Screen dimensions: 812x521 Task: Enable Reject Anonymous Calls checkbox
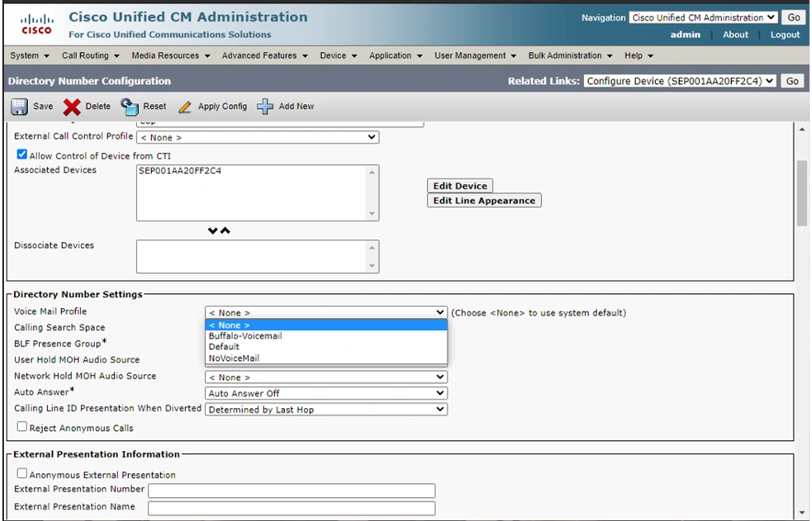point(21,426)
